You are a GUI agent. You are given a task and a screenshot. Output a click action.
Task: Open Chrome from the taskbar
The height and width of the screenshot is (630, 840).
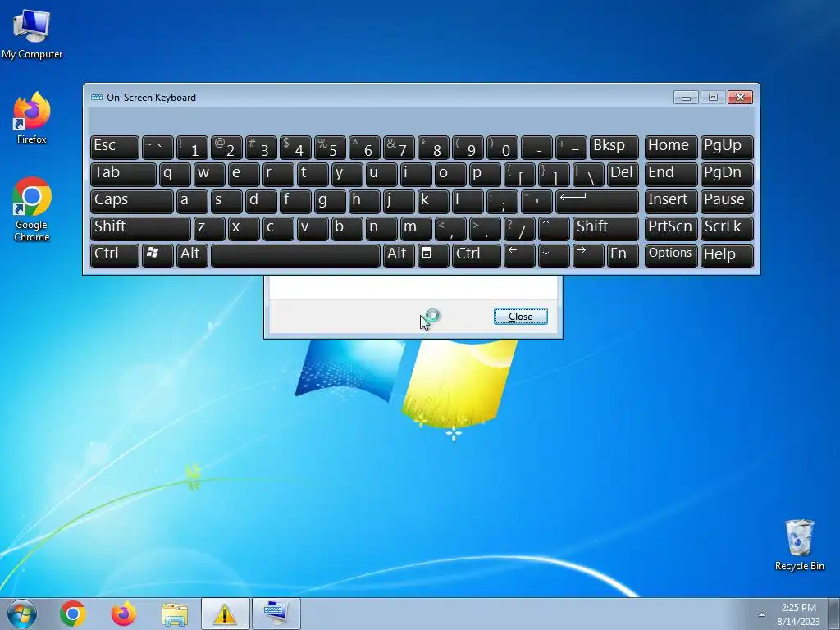73,614
